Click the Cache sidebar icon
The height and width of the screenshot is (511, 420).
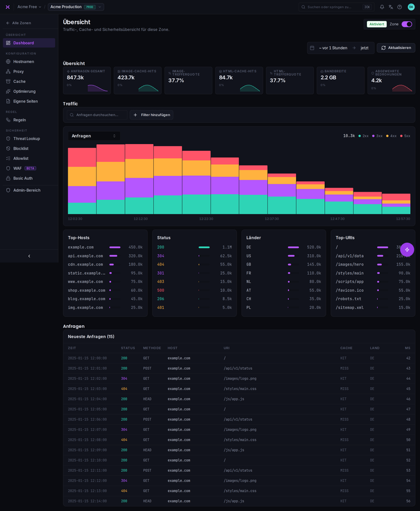coord(8,81)
